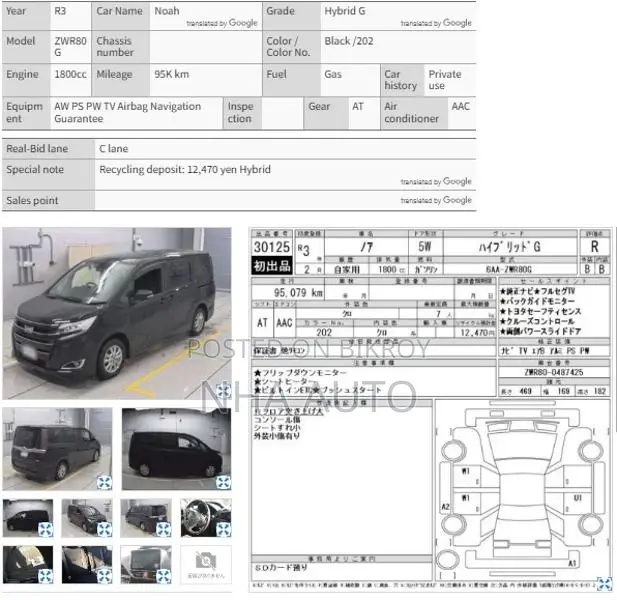This screenshot has height=600, width=617.
Task: Click expand icon on small rear-angle van thumbnail
Action: coord(164,530)
